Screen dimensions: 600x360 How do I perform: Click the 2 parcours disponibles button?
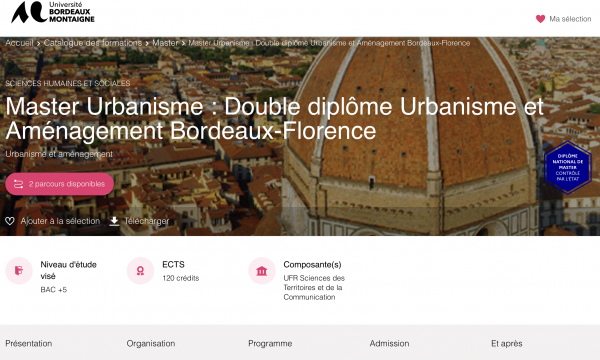click(60, 184)
